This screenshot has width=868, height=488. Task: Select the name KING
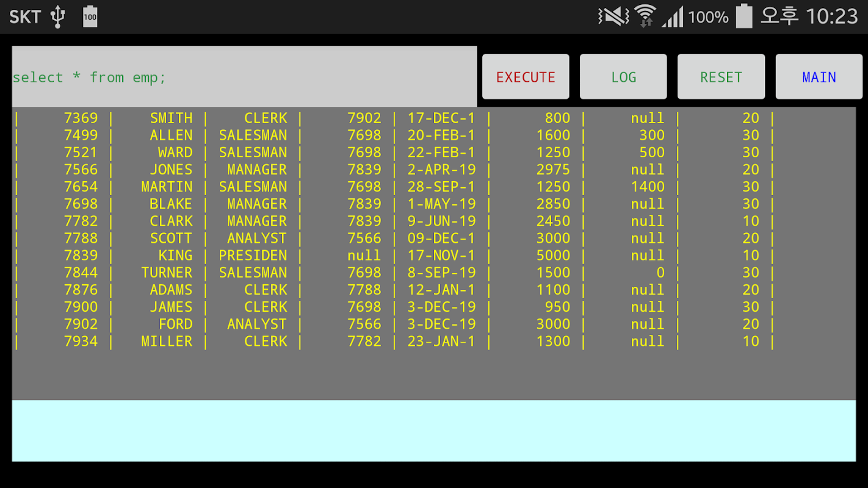click(x=175, y=255)
